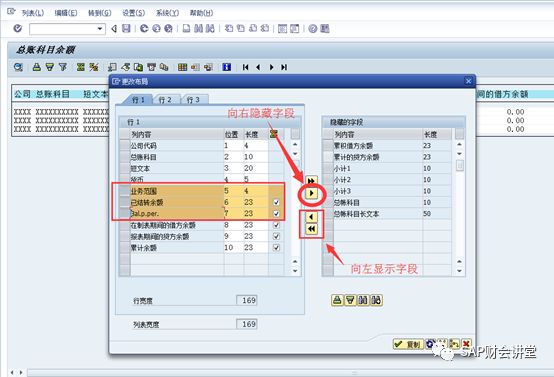Screen dimensions: 554x377
Task: Click the Help question mark icon in the top toolbar
Action: (x=313, y=28)
